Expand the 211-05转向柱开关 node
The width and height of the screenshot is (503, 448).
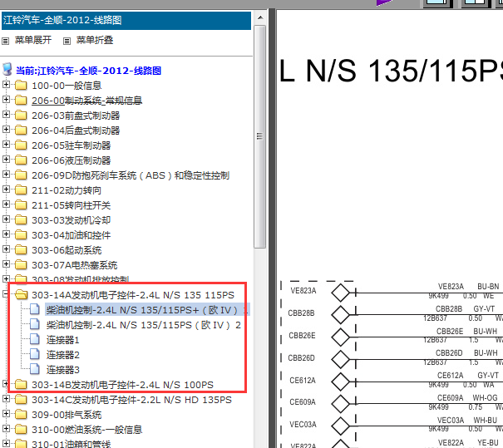tap(6, 204)
